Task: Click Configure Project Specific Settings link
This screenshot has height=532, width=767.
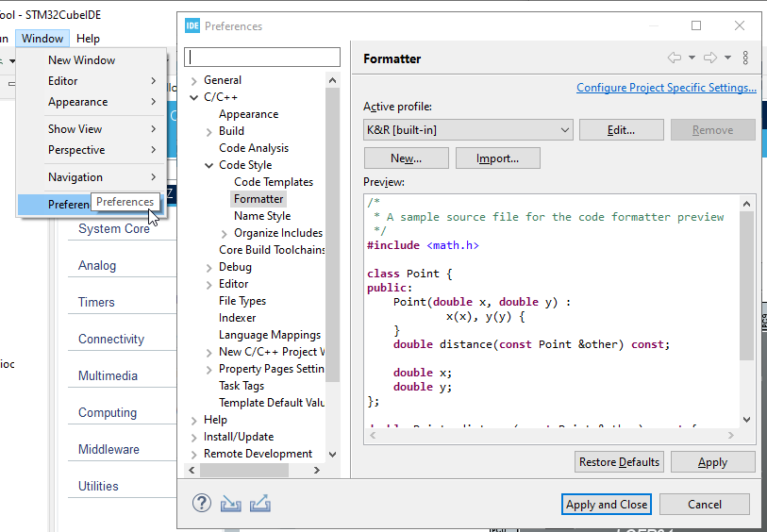Action: tap(666, 88)
